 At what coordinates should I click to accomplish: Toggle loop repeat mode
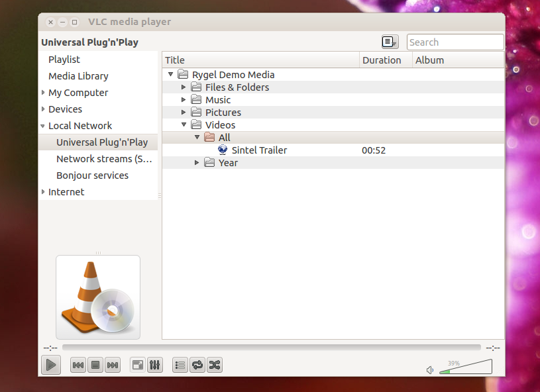[x=197, y=365]
